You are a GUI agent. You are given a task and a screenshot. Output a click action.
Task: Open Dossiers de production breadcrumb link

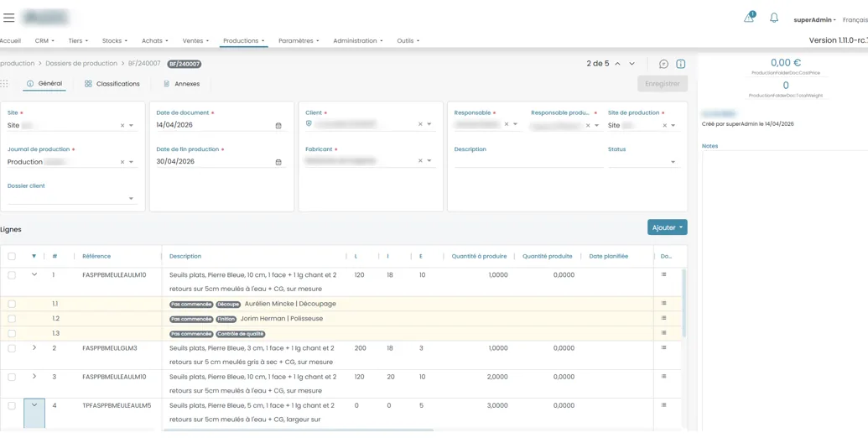(x=81, y=64)
